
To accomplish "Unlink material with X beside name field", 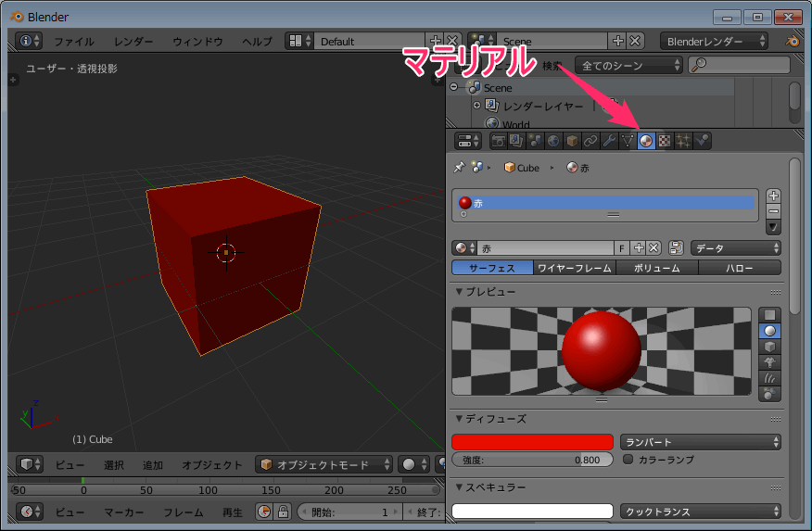I will (653, 248).
